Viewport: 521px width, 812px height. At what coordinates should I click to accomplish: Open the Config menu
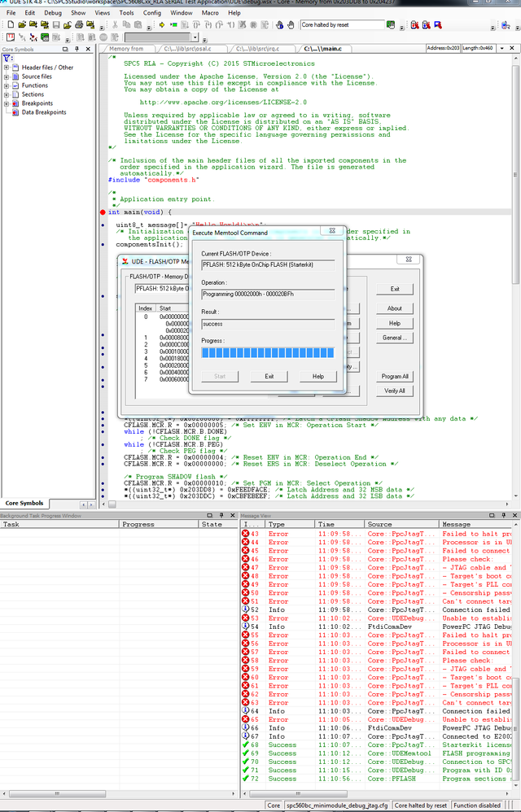[152, 12]
